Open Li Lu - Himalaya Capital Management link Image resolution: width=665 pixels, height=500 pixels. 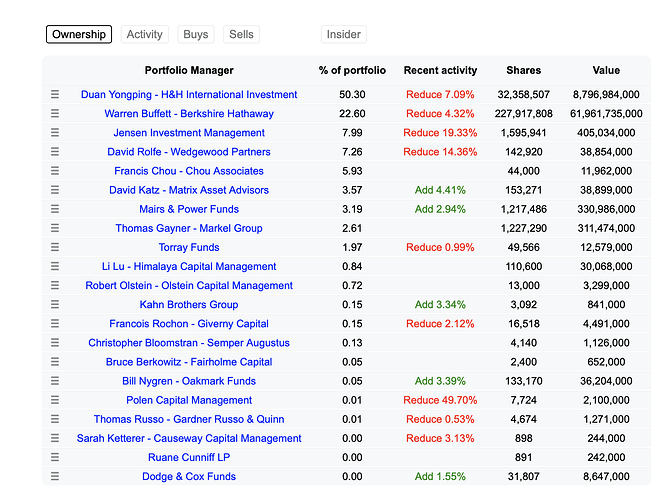[x=189, y=266]
